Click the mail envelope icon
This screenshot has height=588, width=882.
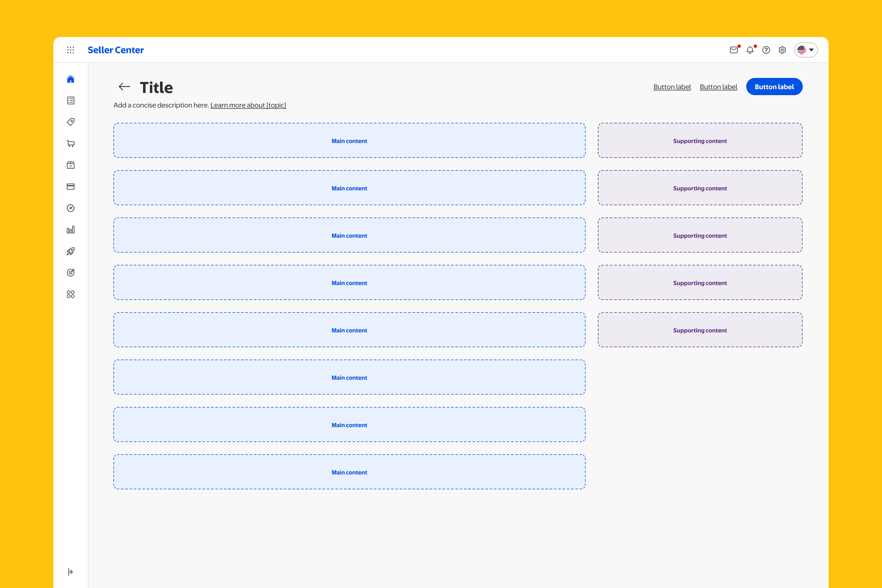pyautogui.click(x=734, y=50)
